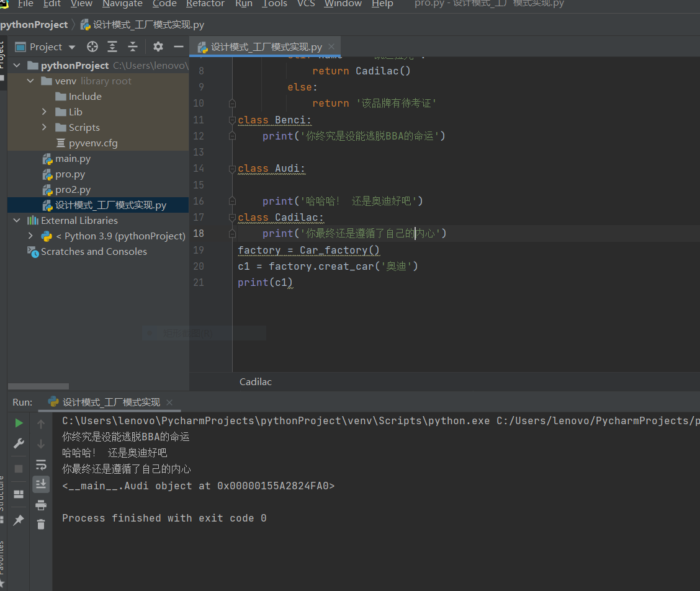Toggle Soft-Wrap in Run console
This screenshot has width=700, height=591.
coord(40,464)
